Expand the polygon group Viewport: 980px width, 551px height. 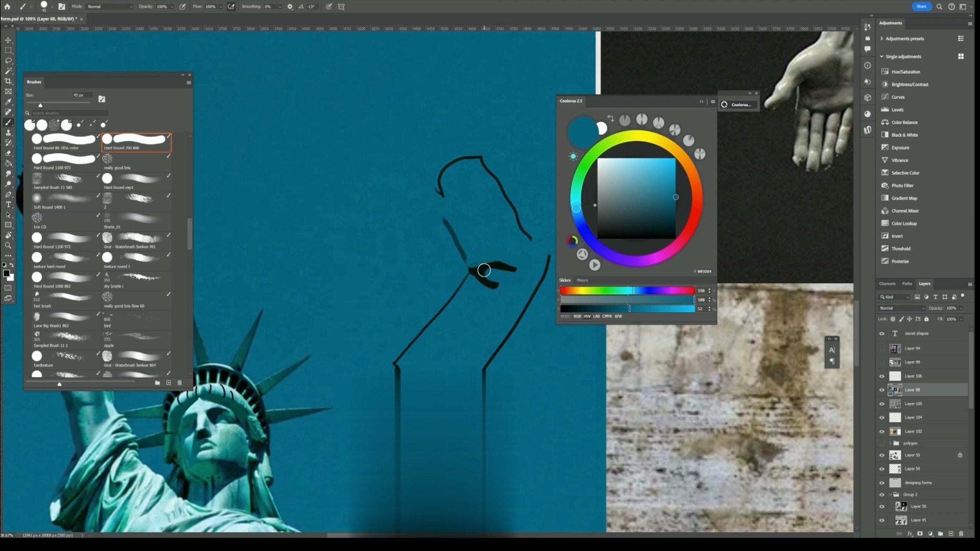click(890, 443)
